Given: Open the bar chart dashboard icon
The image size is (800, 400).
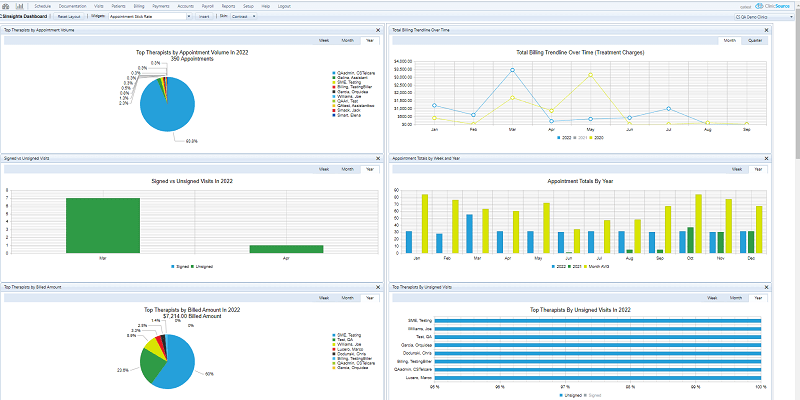Looking at the screenshot, I should point(19,6).
